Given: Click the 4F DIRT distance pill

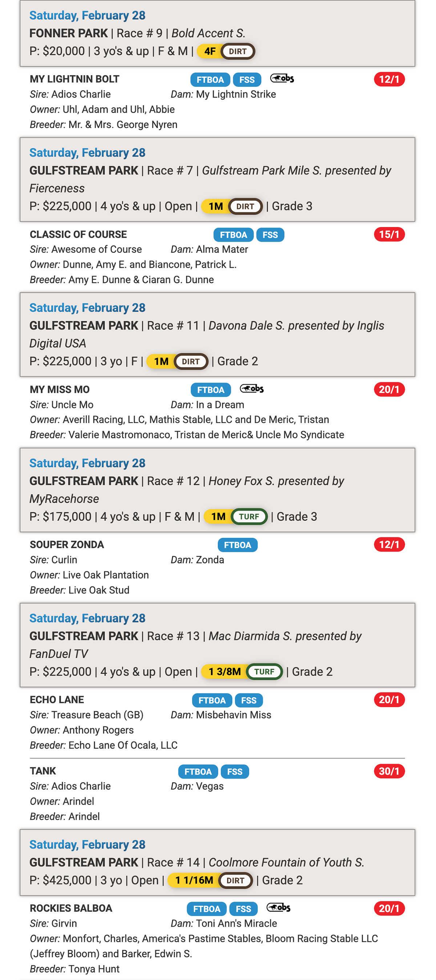Looking at the screenshot, I should tap(225, 51).
